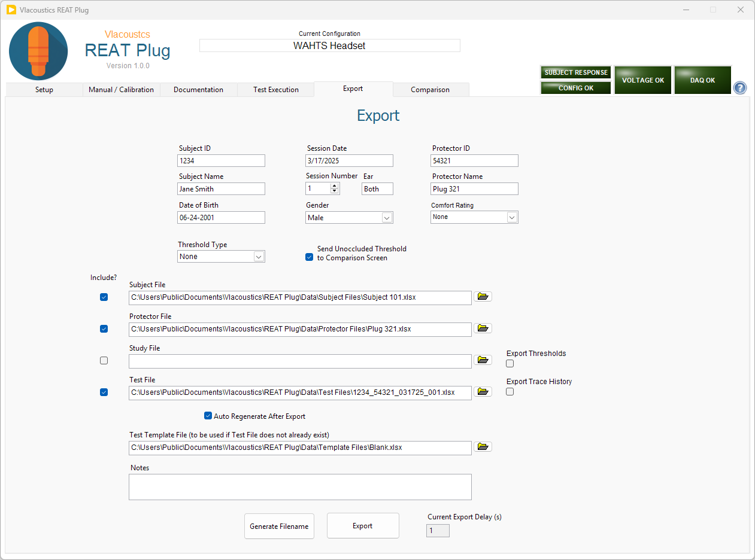Click the CONFIG OK status indicator

click(576, 88)
